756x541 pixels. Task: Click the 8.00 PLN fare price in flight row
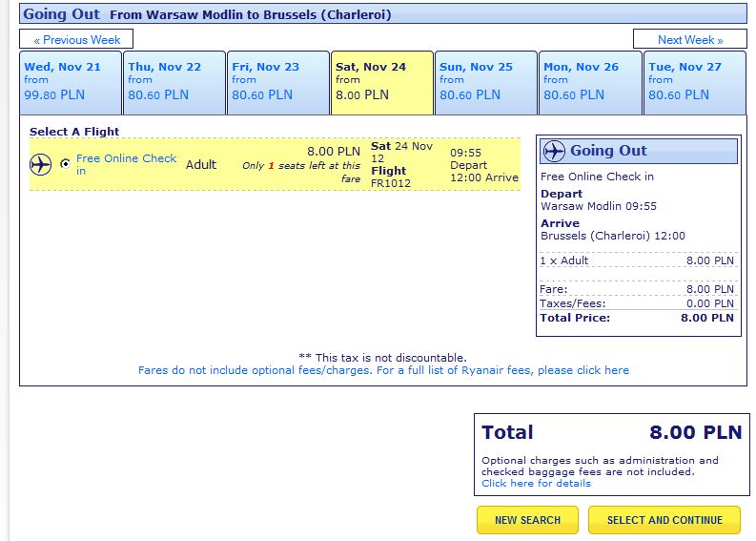point(334,152)
